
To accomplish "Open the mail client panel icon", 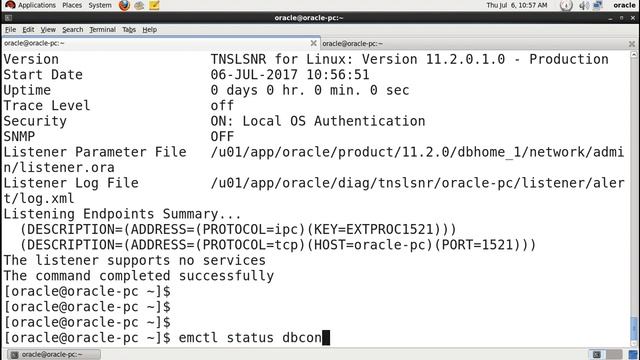I will (139, 5).
